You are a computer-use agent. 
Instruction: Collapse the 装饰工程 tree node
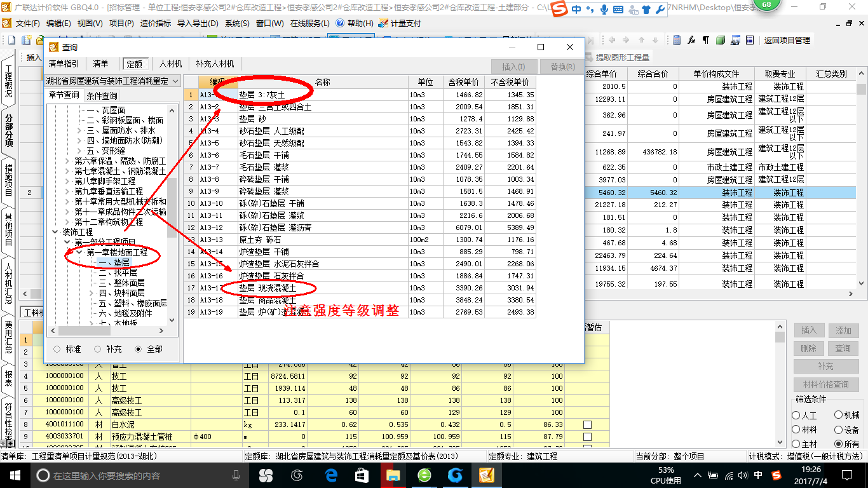click(x=55, y=232)
